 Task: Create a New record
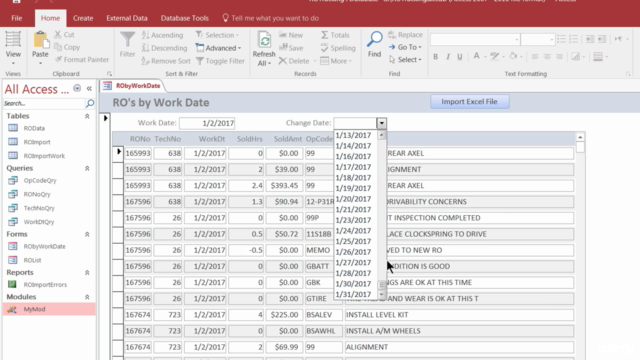pyautogui.click(x=291, y=35)
